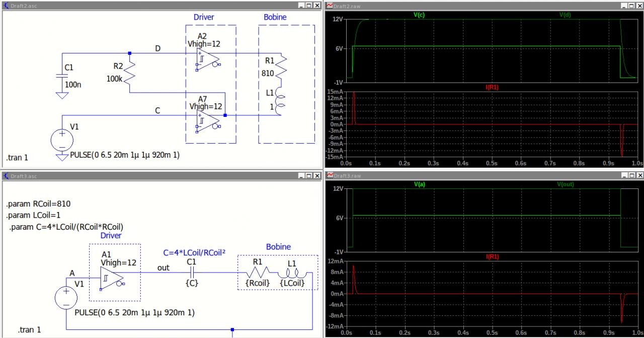Maximize the Draft3.asc schematic window

[x=309, y=175]
